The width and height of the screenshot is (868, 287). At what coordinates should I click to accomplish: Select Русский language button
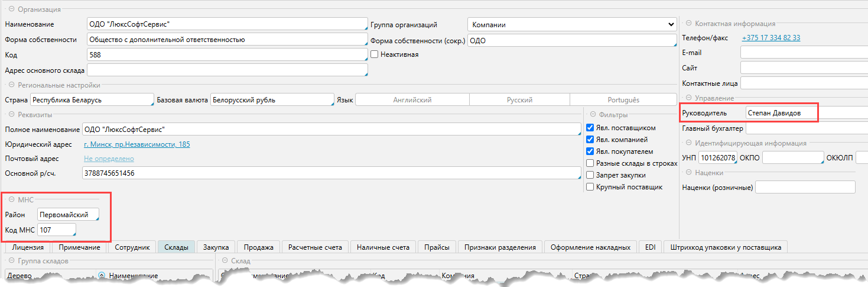[x=519, y=100]
